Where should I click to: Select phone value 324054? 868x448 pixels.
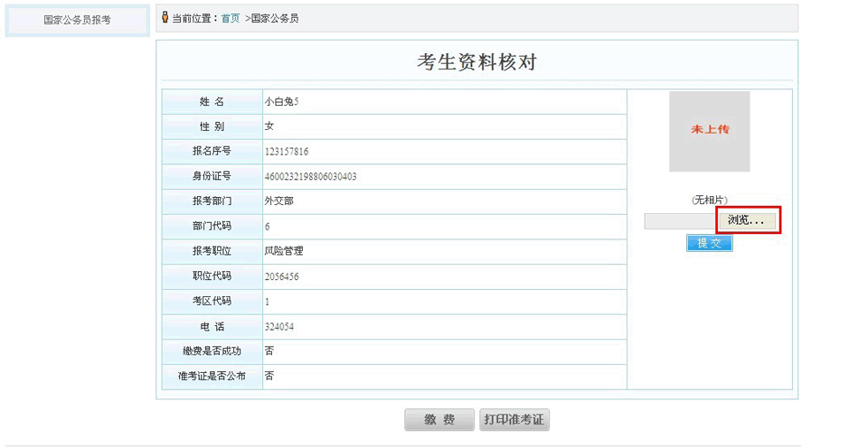coord(279,326)
